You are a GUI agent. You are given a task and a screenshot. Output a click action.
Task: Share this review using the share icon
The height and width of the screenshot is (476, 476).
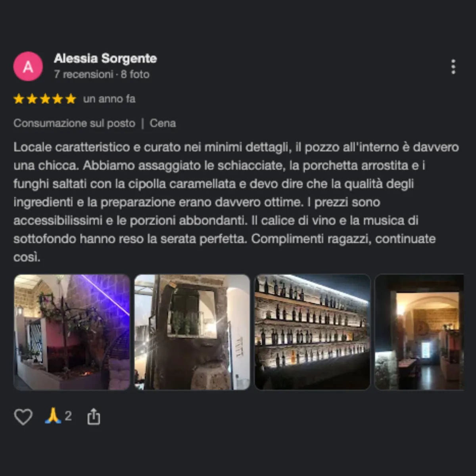point(94,417)
